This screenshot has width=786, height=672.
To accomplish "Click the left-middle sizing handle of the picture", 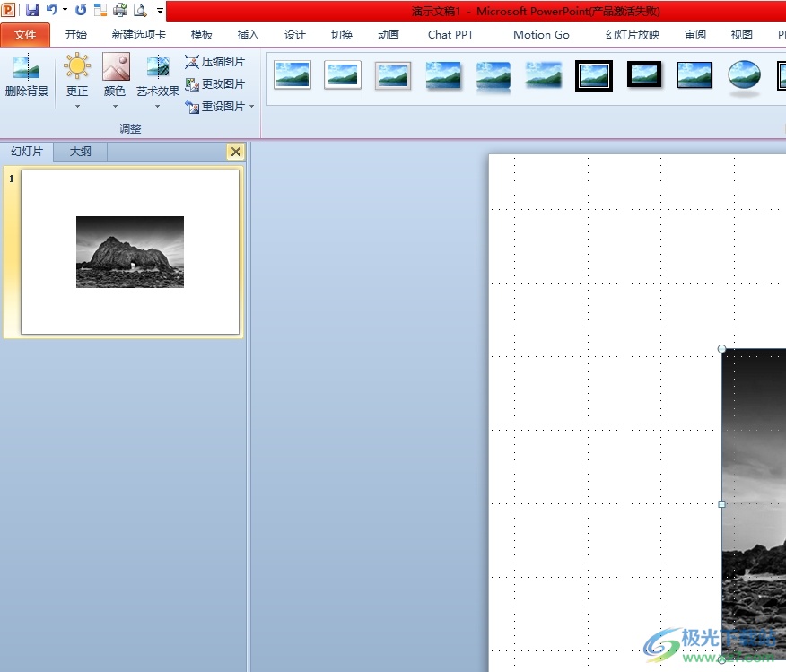I will click(721, 504).
